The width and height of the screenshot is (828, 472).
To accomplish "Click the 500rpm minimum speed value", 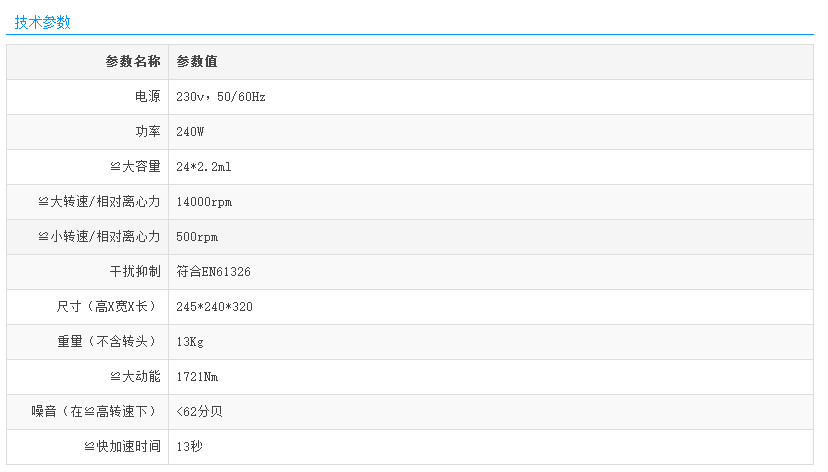I will point(197,237).
